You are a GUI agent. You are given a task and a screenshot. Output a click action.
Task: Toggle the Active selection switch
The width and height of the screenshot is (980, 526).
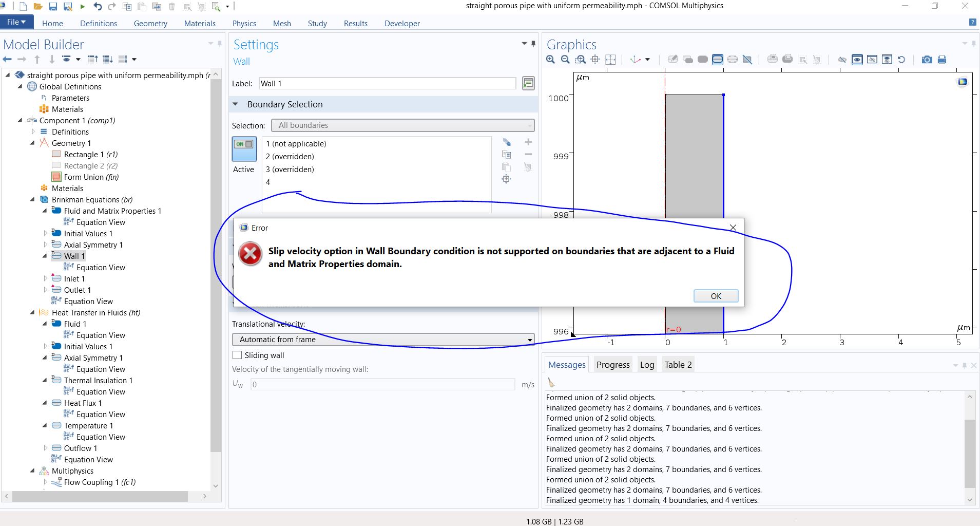(244, 149)
